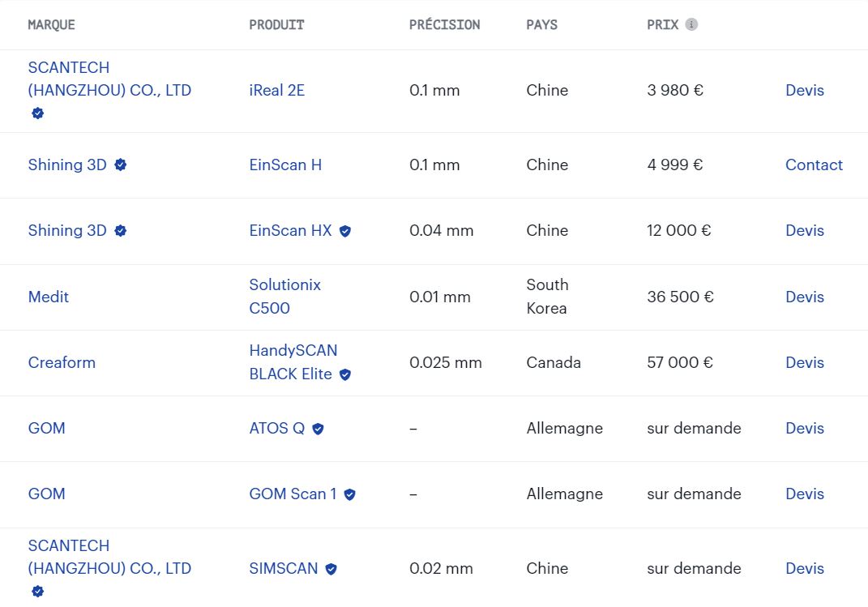Click the PRÉCISION column header
868x607 pixels.
pos(444,24)
